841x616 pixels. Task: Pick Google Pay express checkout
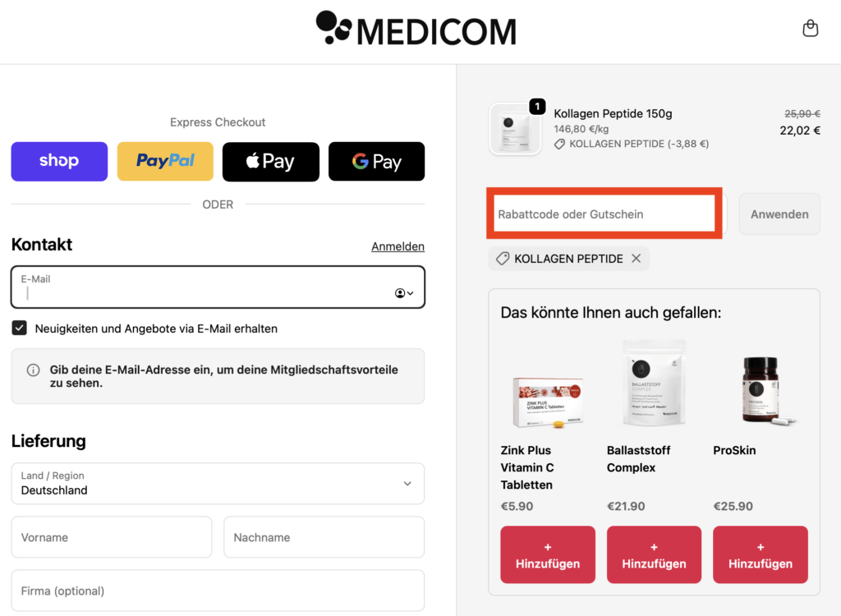click(376, 161)
